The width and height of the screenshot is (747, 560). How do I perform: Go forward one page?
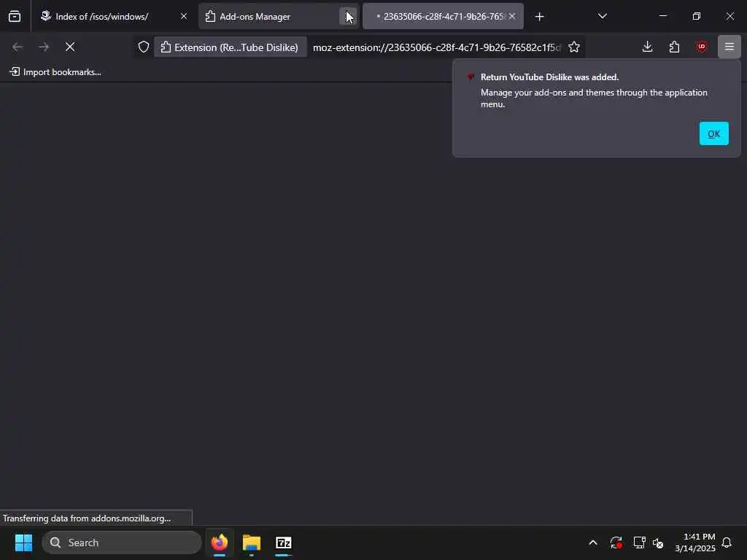[44, 47]
